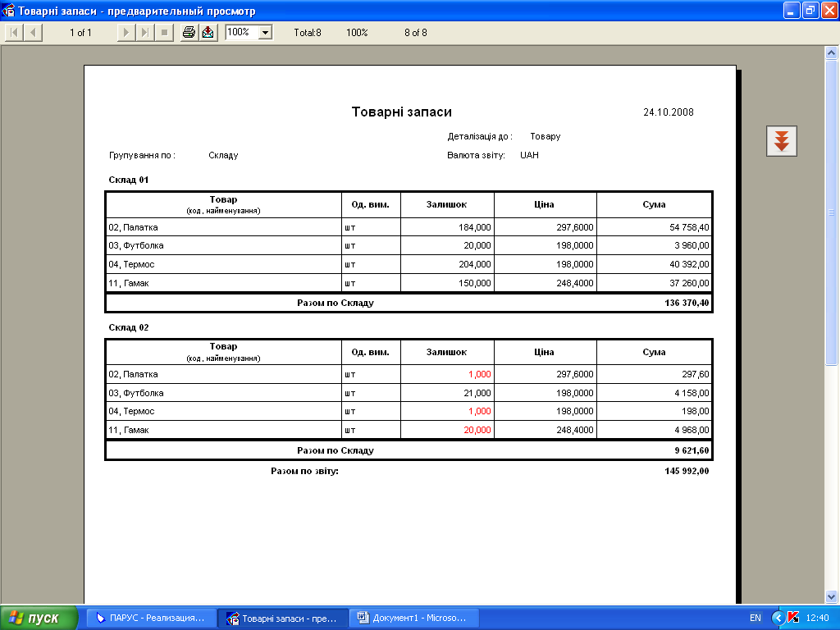Screen dimensions: 840x630
Task: Click the vertical scrollbar down arrow
Action: coord(832,596)
